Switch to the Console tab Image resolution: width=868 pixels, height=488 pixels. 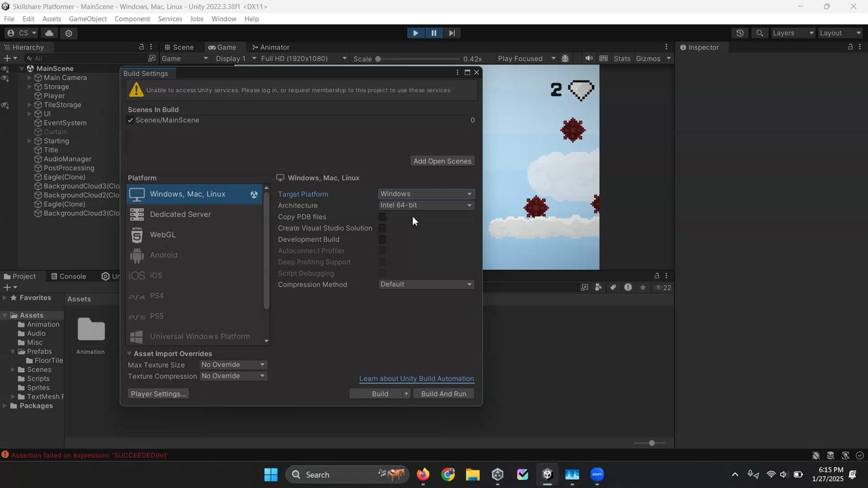coord(67,277)
